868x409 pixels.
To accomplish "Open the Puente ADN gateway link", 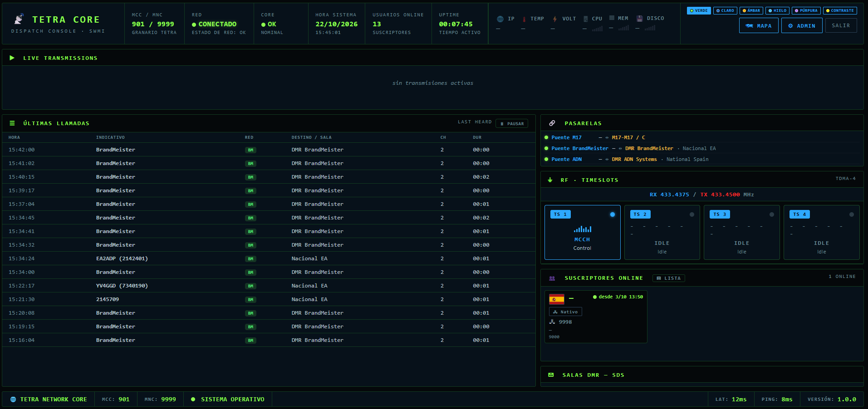I will [566, 159].
